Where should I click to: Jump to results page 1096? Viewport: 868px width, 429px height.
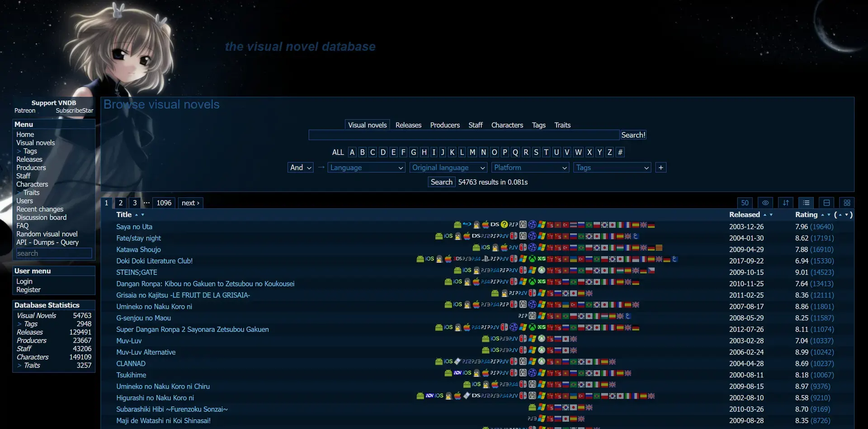pos(164,203)
